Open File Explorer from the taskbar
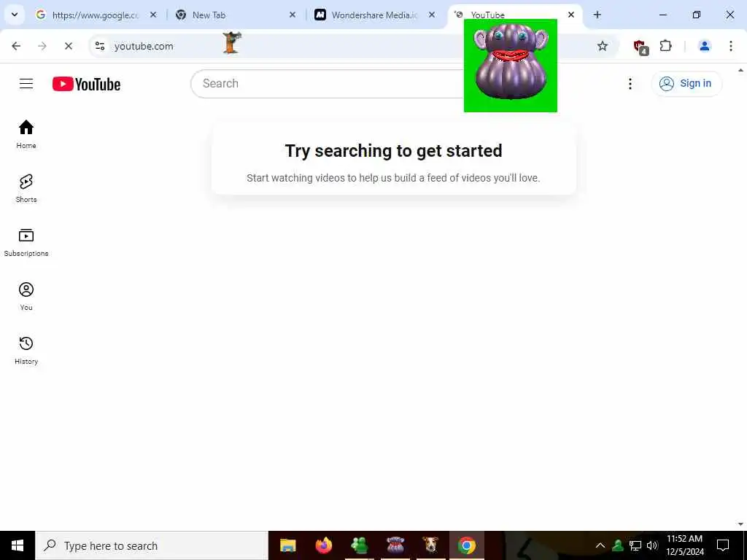Screen dimensions: 747x560 point(287,545)
